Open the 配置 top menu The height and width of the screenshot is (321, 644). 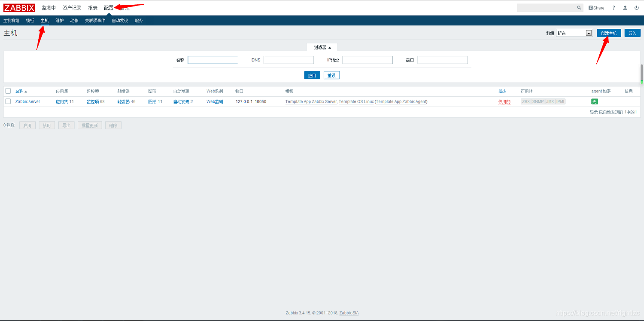pyautogui.click(x=109, y=8)
